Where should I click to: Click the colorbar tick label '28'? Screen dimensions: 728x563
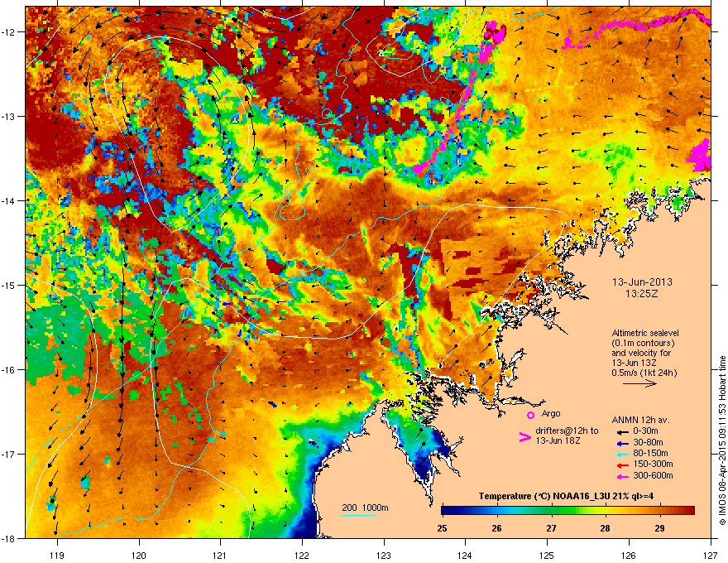[x=605, y=528]
